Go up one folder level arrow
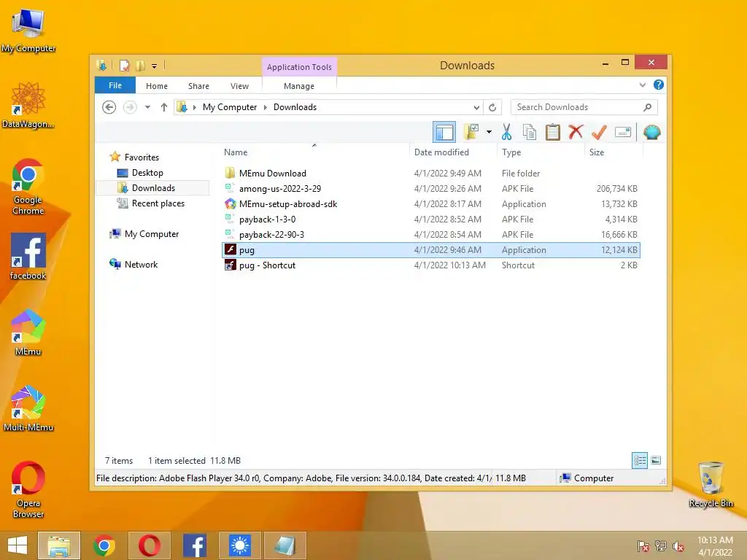This screenshot has width=747, height=560. 164,107
